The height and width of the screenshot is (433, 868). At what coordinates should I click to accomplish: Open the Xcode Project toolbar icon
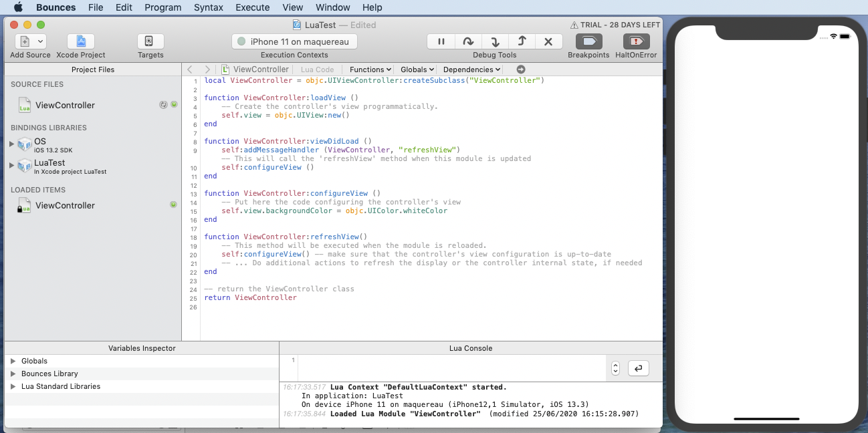(81, 41)
